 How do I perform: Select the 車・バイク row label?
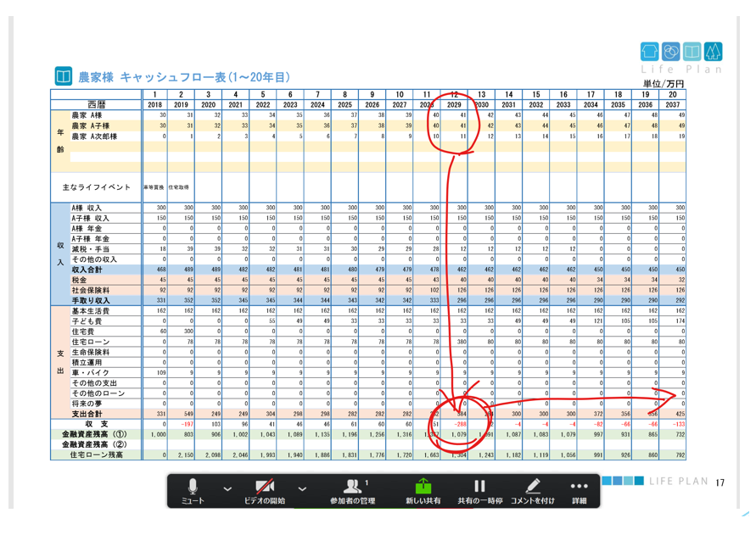(x=90, y=372)
